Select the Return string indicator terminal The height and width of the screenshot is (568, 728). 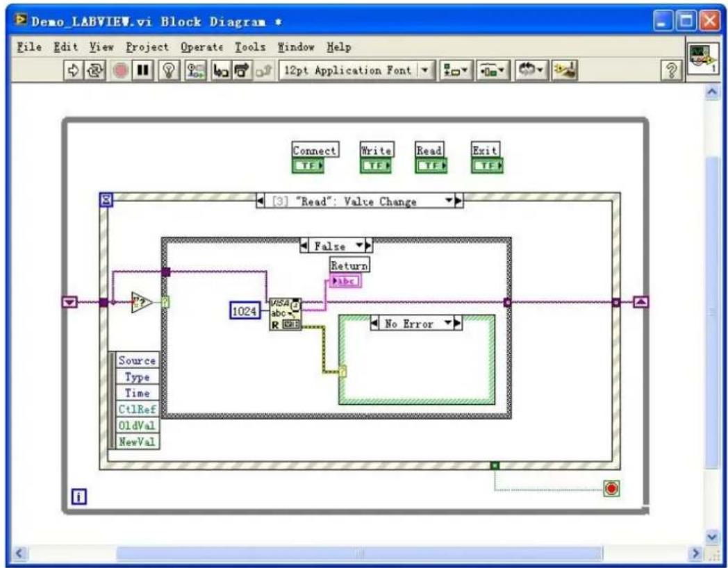pos(345,281)
